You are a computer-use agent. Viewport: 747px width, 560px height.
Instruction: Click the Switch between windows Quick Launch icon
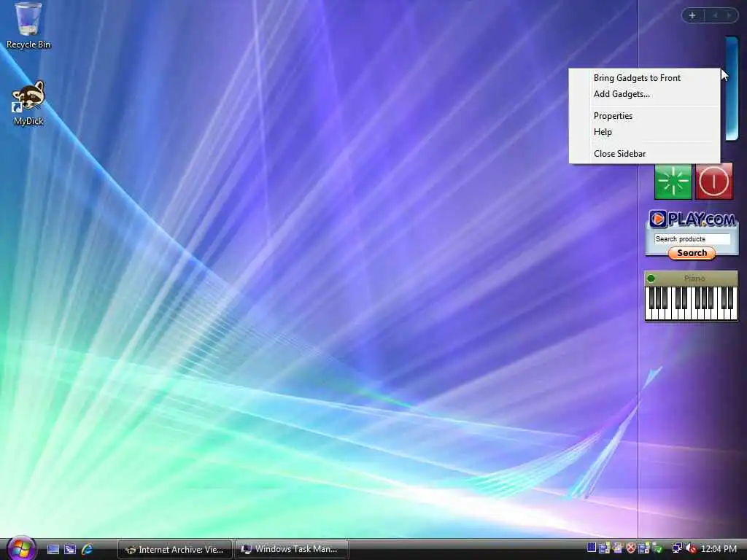click(70, 550)
